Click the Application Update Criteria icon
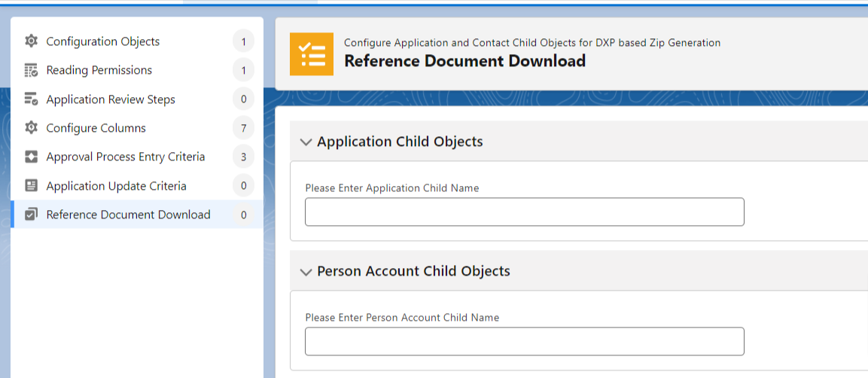868x378 pixels. 31,186
